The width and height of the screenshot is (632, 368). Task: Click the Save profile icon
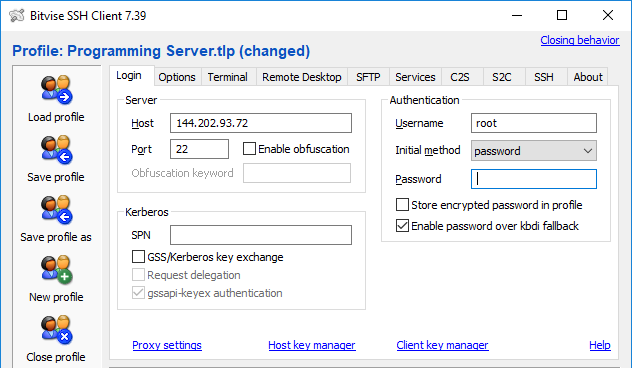point(56,150)
